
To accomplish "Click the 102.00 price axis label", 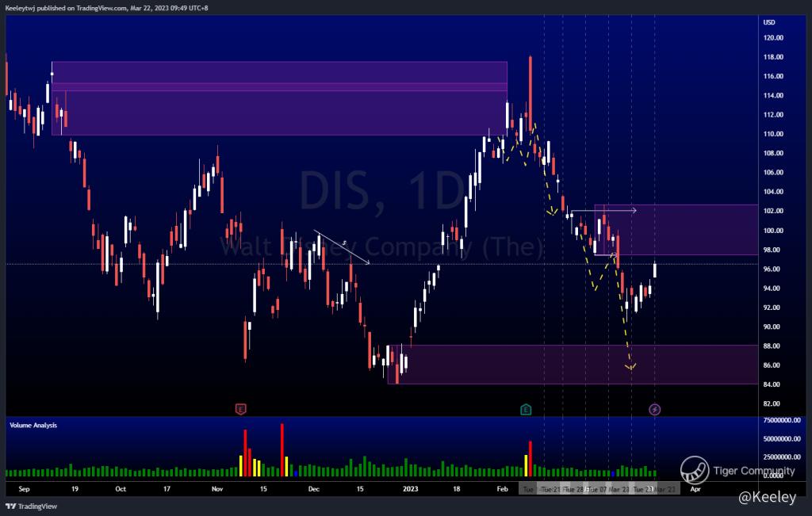I will coord(773,211).
